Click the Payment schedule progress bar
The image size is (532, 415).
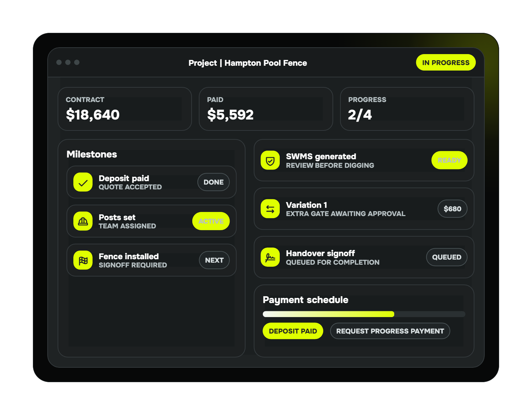point(364,314)
